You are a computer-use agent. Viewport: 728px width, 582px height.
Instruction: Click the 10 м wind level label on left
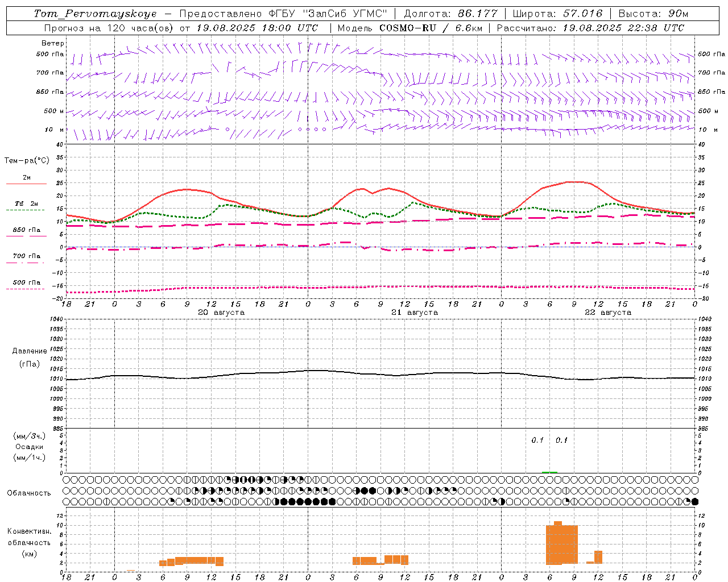coord(56,130)
